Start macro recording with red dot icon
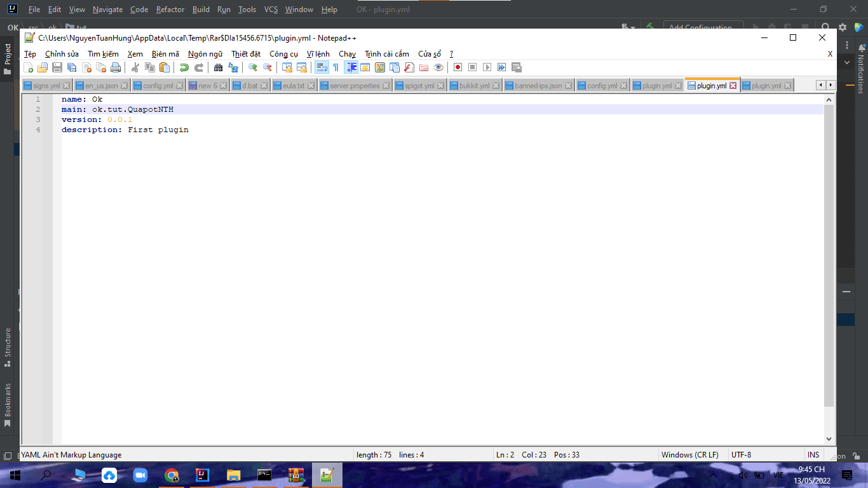Screen dimensions: 868x488 click(x=458, y=67)
